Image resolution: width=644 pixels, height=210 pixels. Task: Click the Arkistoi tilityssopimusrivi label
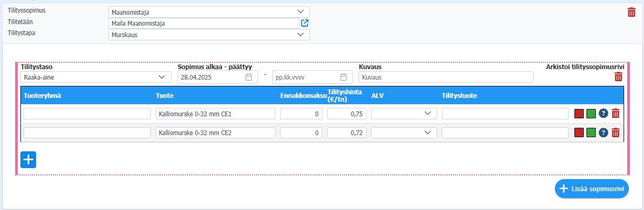pos(585,67)
